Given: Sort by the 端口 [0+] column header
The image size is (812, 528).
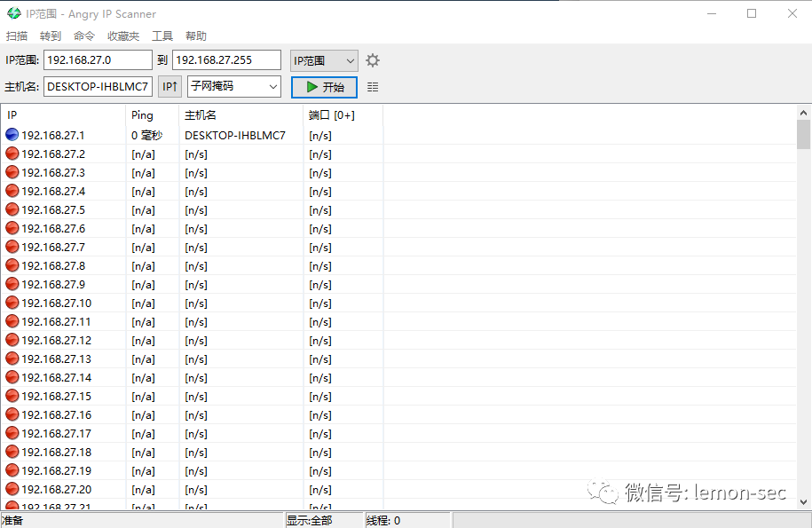Looking at the screenshot, I should point(343,115).
